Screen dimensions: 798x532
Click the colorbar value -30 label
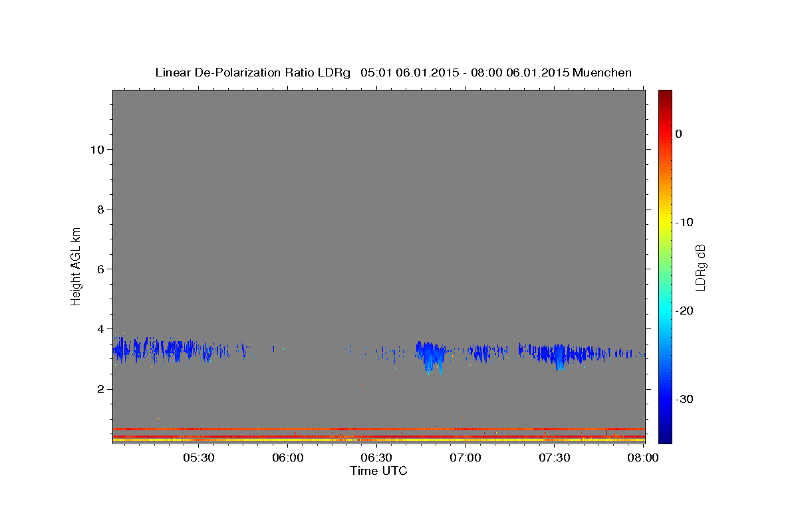pos(685,399)
